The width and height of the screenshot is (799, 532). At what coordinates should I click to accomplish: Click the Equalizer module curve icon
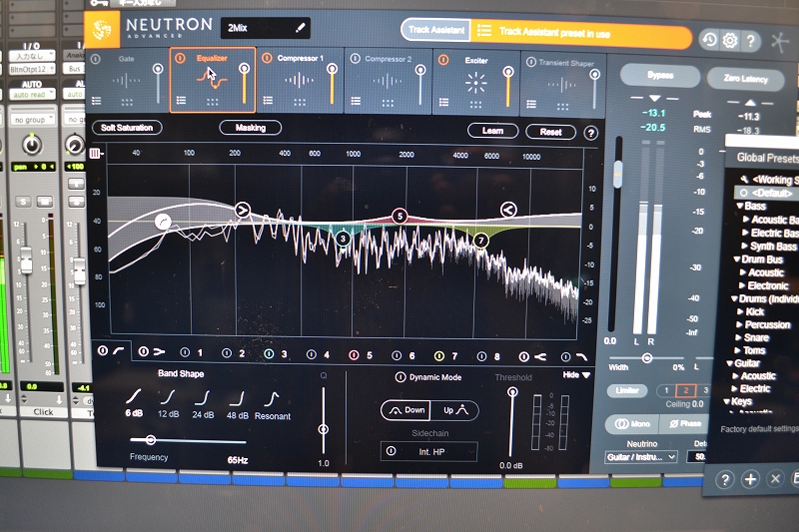tap(212, 79)
